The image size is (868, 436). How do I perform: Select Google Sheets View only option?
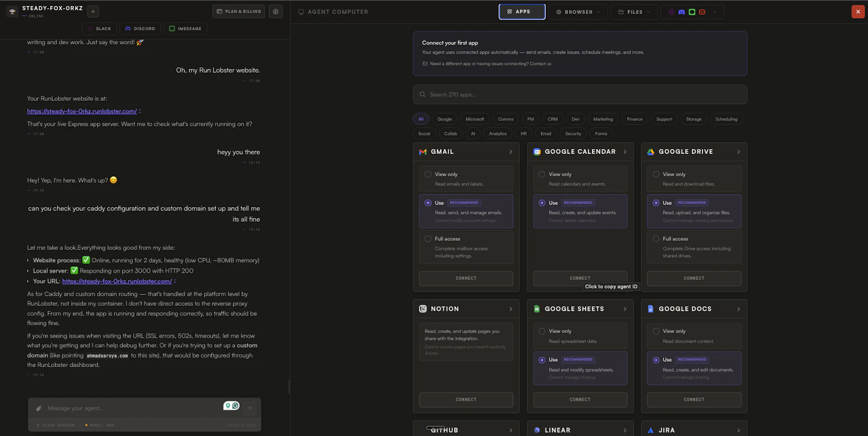(x=580, y=336)
